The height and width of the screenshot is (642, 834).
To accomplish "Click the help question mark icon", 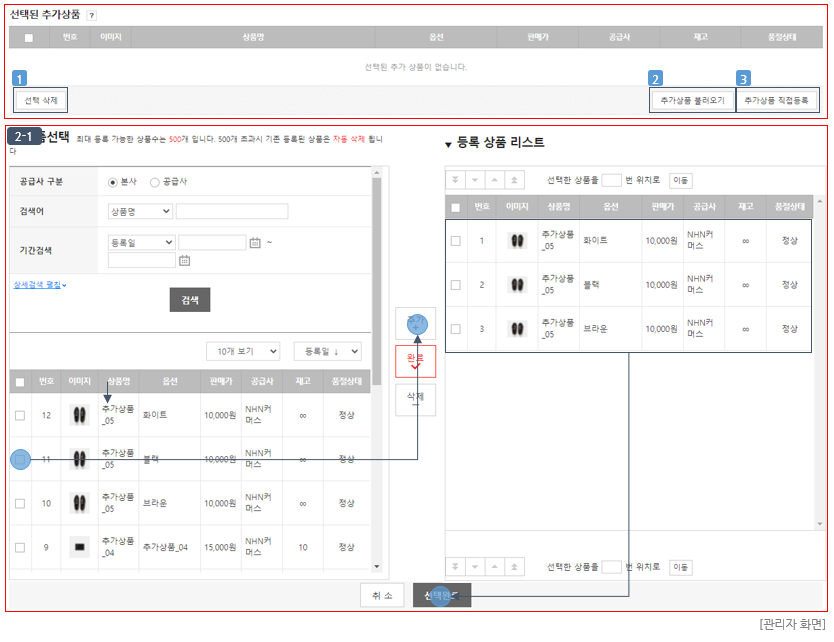I will [92, 15].
